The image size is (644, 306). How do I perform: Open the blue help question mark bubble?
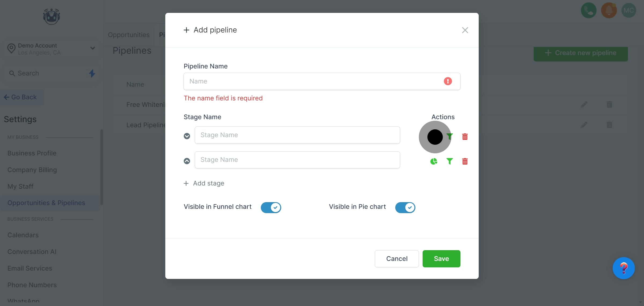click(x=623, y=268)
